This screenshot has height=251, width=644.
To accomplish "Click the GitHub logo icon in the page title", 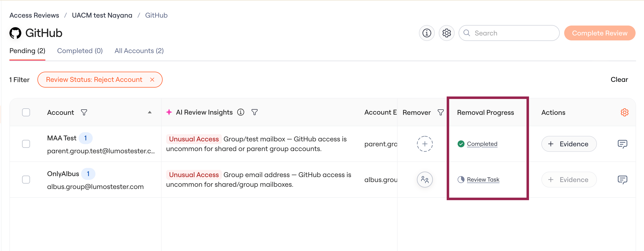I will (16, 33).
